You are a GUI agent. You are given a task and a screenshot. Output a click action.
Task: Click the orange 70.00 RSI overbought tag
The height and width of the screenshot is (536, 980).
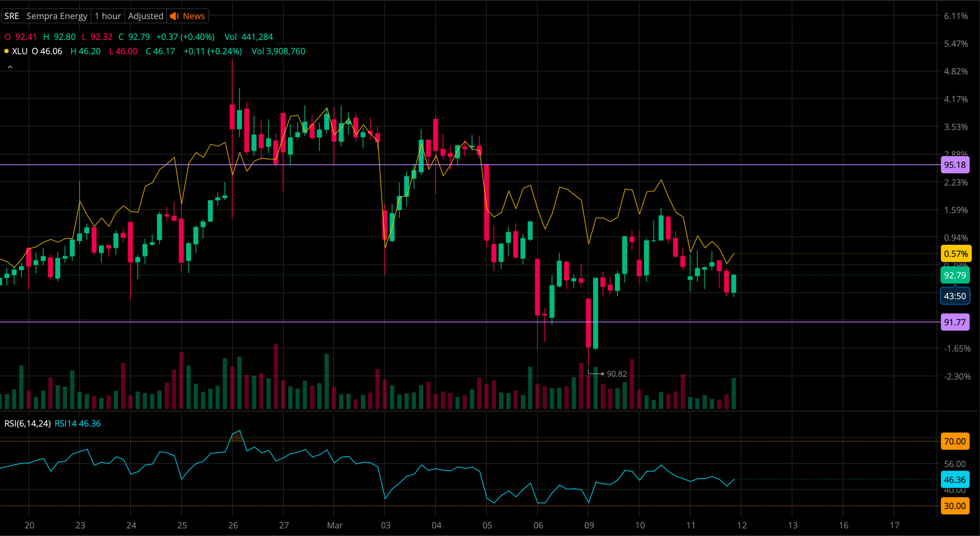click(x=955, y=441)
